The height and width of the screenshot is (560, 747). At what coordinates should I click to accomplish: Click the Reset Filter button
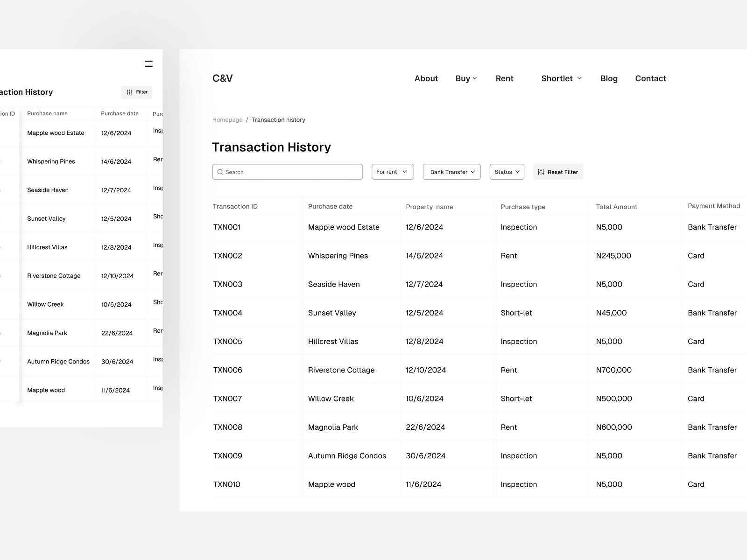(x=558, y=172)
